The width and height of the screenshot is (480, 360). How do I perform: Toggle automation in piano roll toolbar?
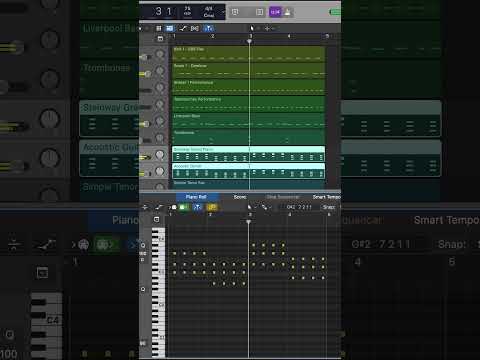pyautogui.click(x=159, y=207)
